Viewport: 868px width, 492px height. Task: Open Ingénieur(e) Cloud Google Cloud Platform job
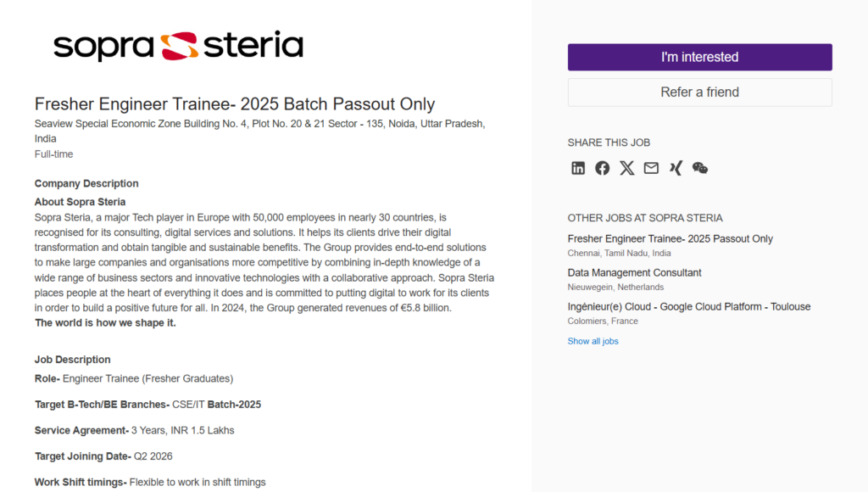(688, 307)
